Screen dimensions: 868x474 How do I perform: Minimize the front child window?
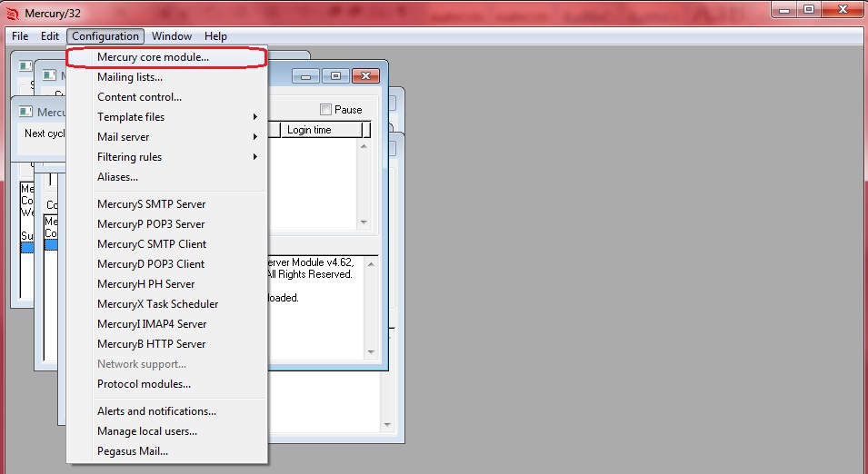[x=305, y=75]
